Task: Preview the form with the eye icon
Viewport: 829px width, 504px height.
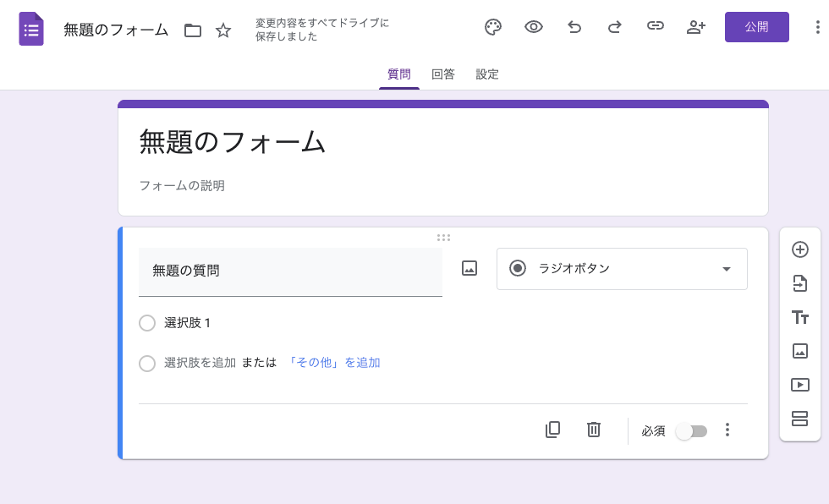Action: (534, 27)
